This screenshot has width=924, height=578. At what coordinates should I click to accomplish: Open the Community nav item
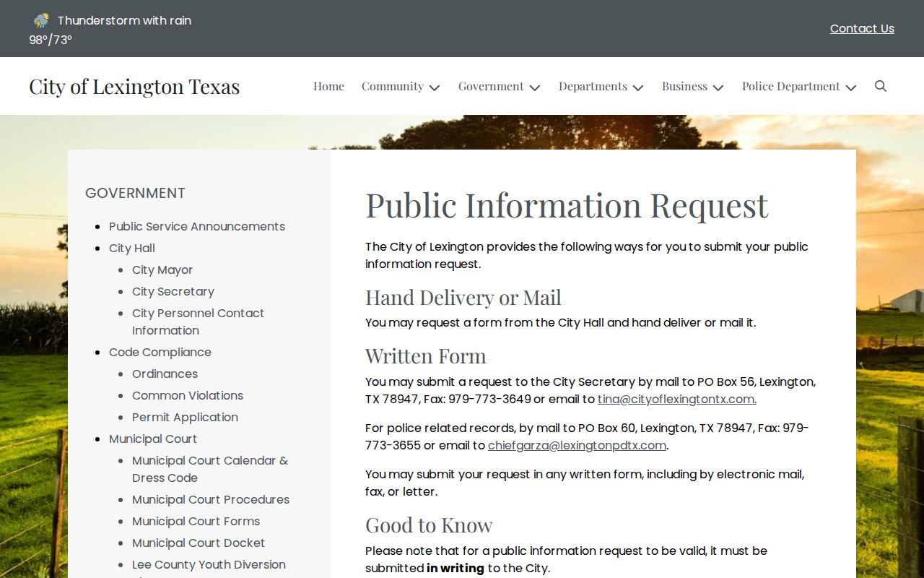[x=393, y=86]
